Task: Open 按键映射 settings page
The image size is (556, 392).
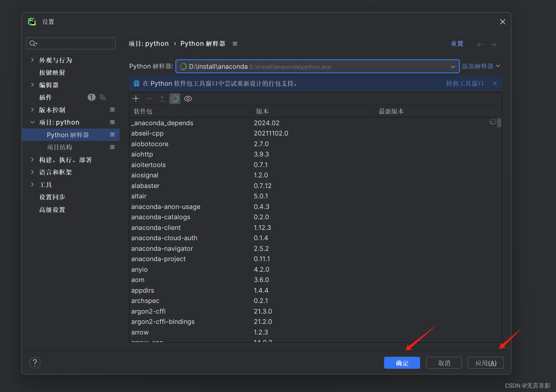Action: tap(52, 72)
